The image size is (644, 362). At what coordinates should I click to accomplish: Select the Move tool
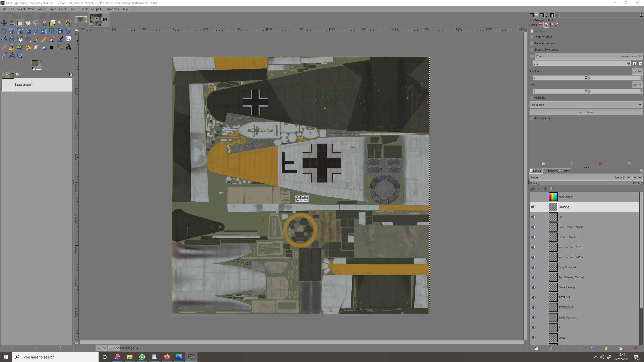pos(4,23)
